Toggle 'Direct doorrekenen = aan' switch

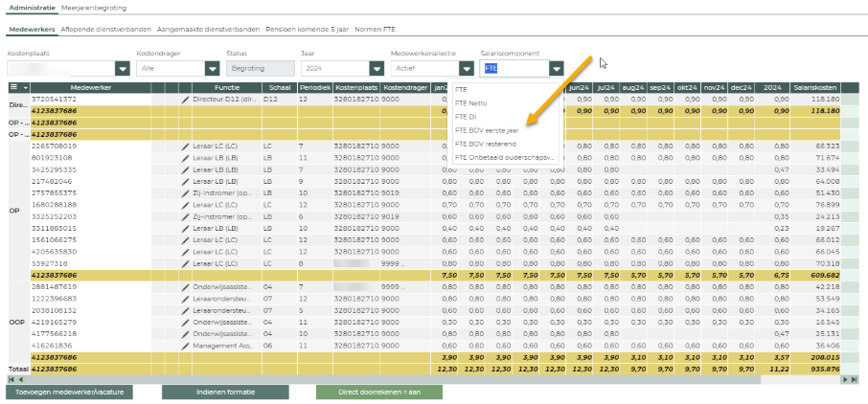tap(378, 393)
